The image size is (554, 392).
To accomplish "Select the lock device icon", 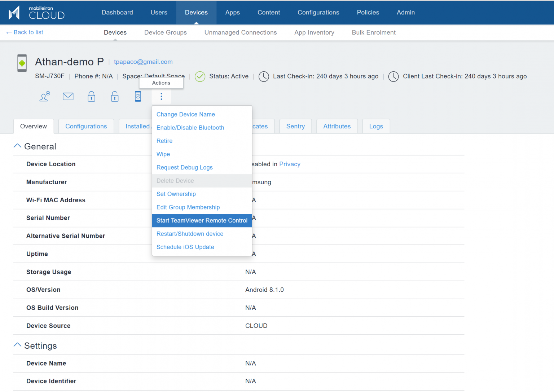I will click(91, 96).
